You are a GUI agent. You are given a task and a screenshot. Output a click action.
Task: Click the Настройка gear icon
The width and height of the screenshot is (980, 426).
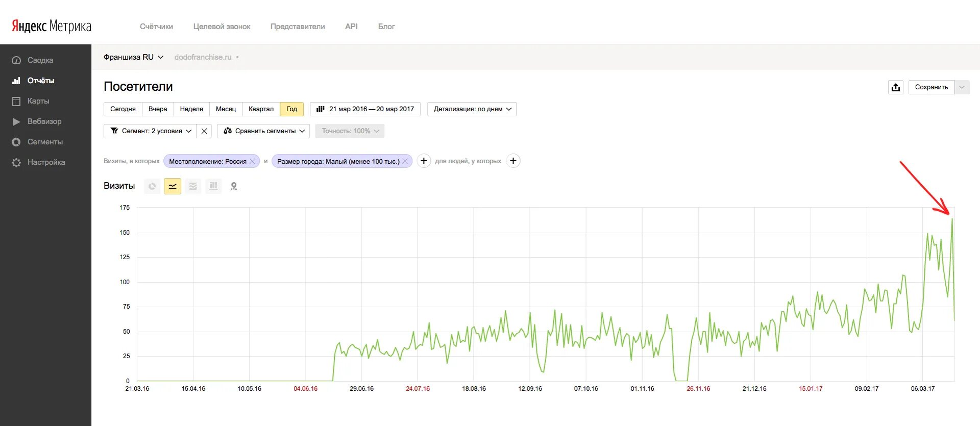tap(16, 162)
